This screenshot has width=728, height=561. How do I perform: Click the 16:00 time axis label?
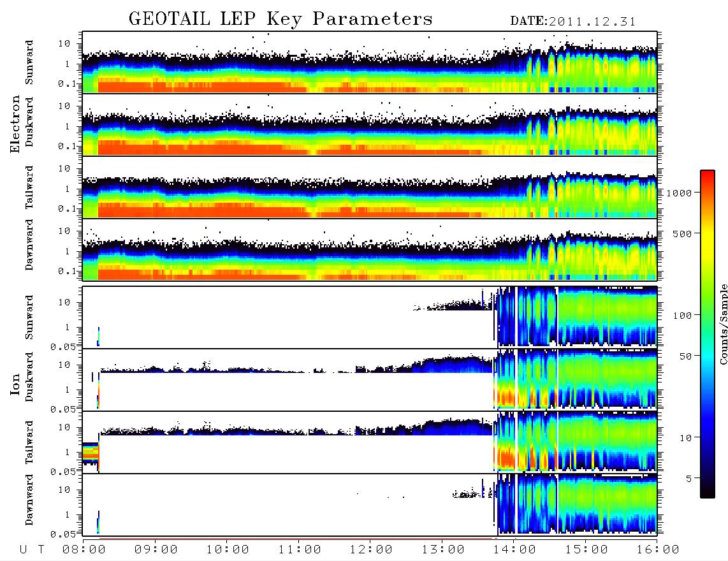(x=658, y=550)
